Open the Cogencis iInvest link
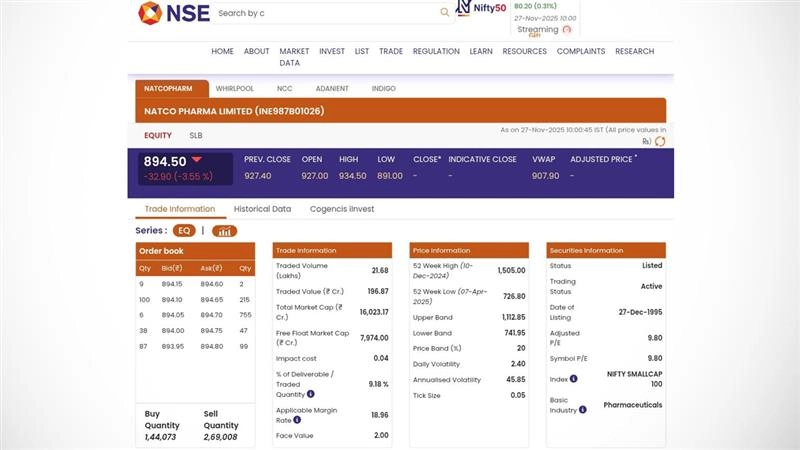The height and width of the screenshot is (450, 800). 342,209
